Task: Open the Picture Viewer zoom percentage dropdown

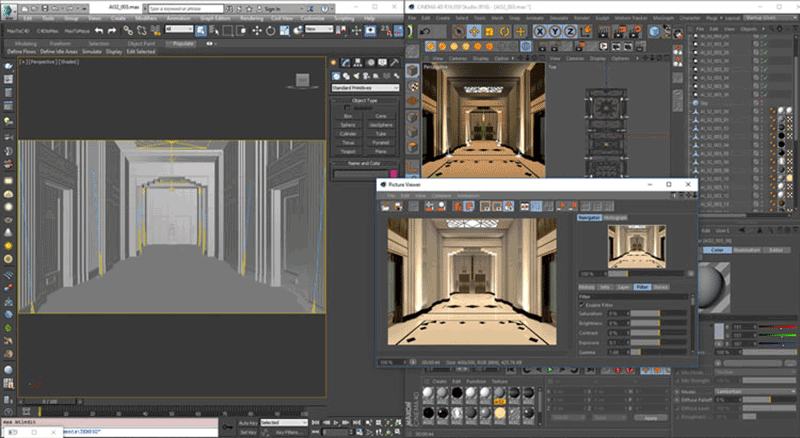Action: [393, 362]
